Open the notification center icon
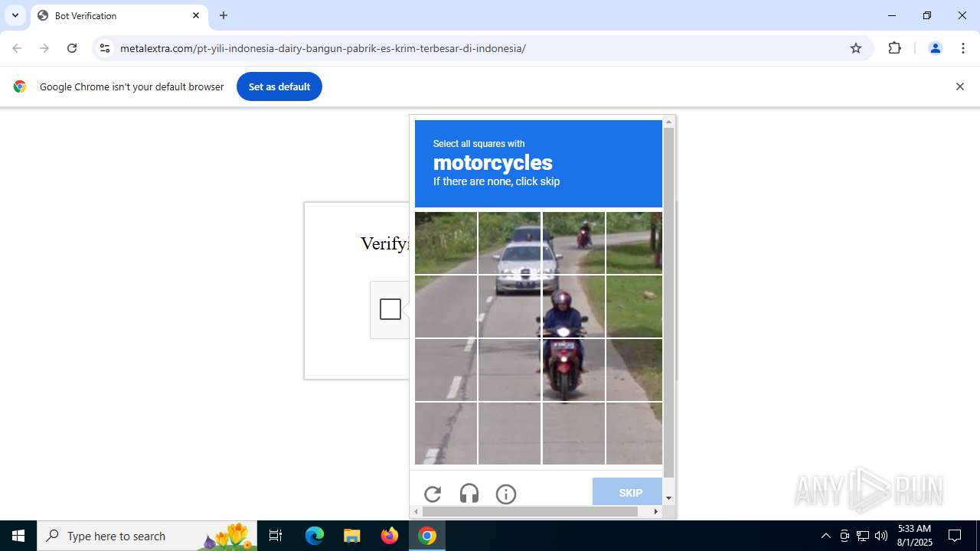The image size is (980, 551). 955,536
